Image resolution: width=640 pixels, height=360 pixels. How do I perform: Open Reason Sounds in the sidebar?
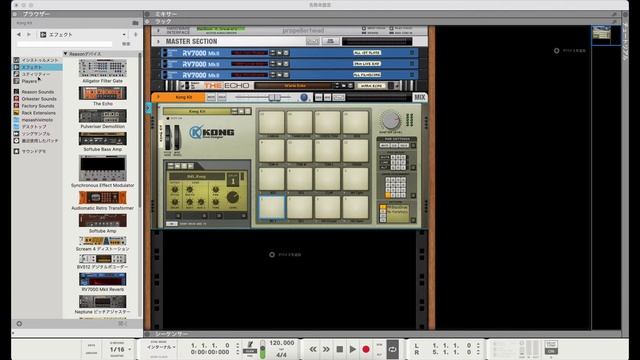click(x=37, y=92)
